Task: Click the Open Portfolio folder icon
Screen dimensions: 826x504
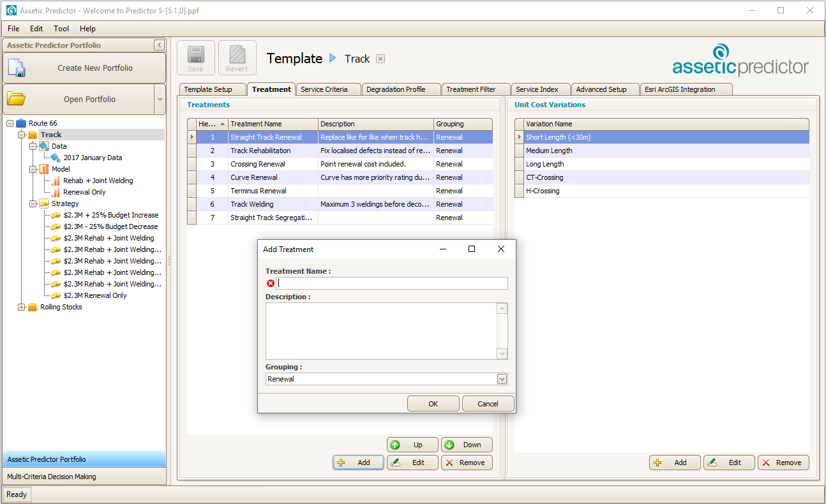Action: tap(16, 99)
